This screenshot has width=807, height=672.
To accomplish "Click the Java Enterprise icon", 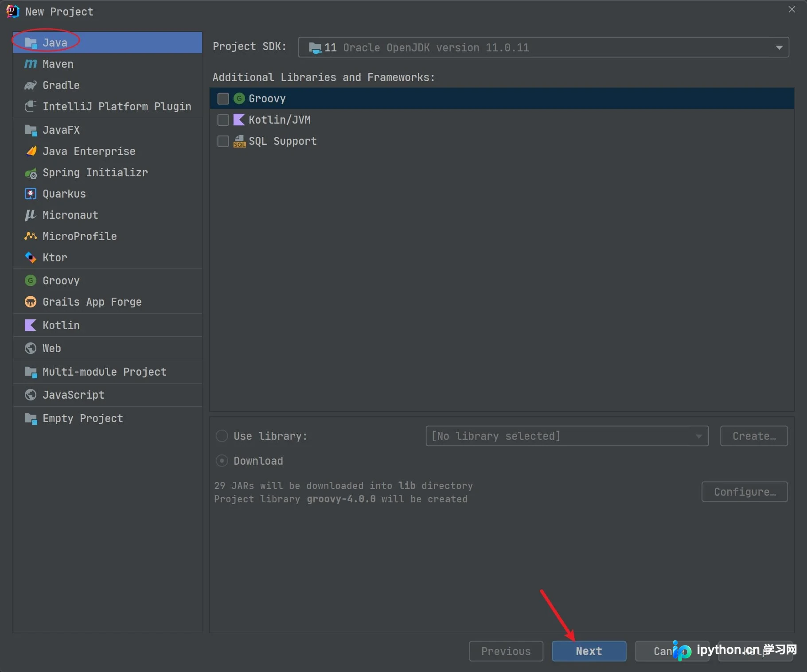I will point(31,151).
